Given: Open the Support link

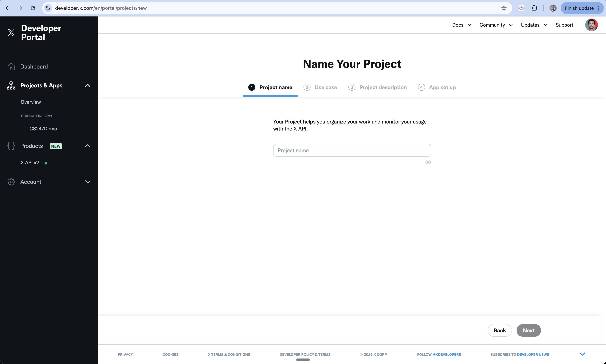Looking at the screenshot, I should click(564, 25).
